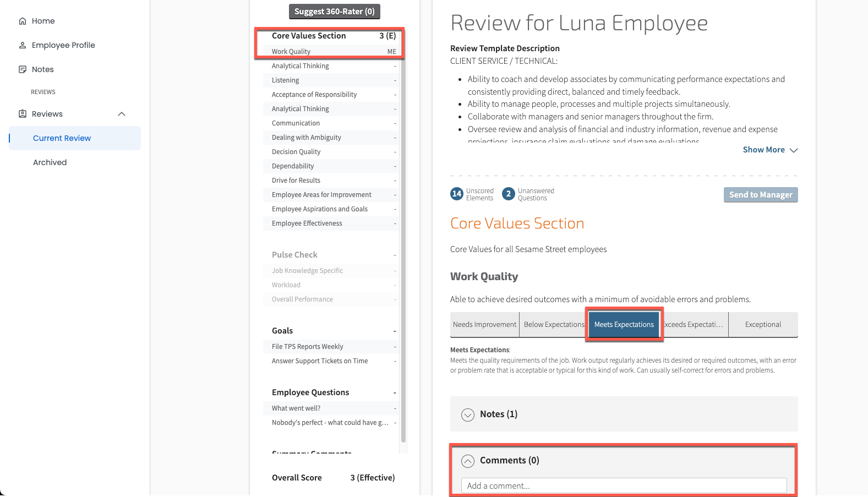868x497 pixels.
Task: Click the Add a comment field
Action: point(624,485)
